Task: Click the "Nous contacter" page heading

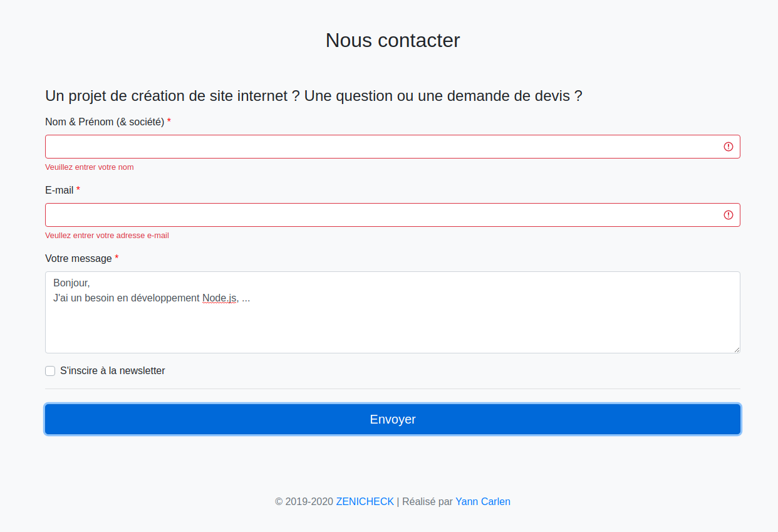Action: coord(393,40)
